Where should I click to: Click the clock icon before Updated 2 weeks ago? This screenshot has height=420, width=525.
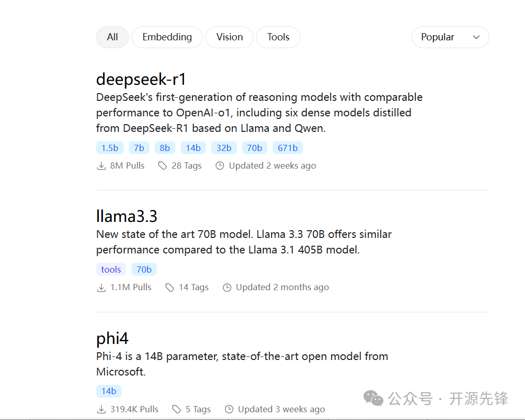click(x=220, y=166)
